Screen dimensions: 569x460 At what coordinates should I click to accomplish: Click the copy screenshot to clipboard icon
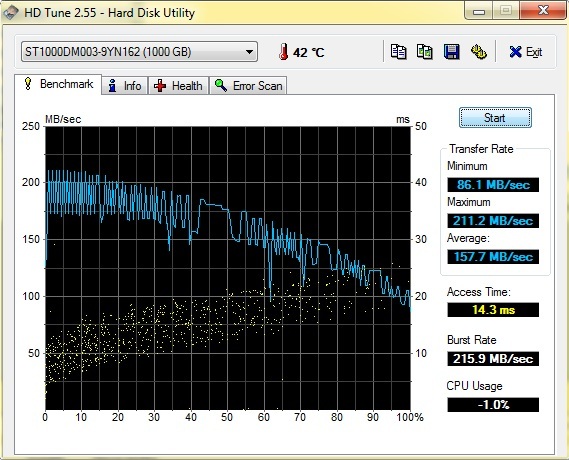pos(425,52)
